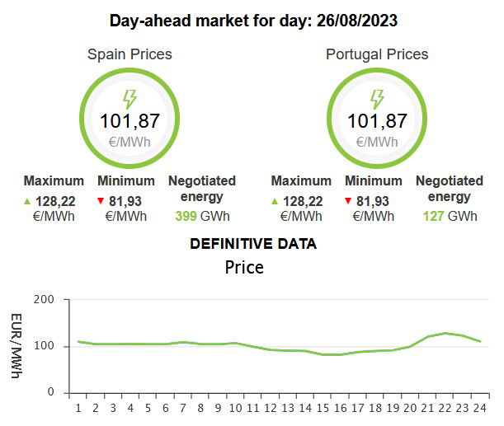Click the day-ahead market date title

(x=253, y=21)
